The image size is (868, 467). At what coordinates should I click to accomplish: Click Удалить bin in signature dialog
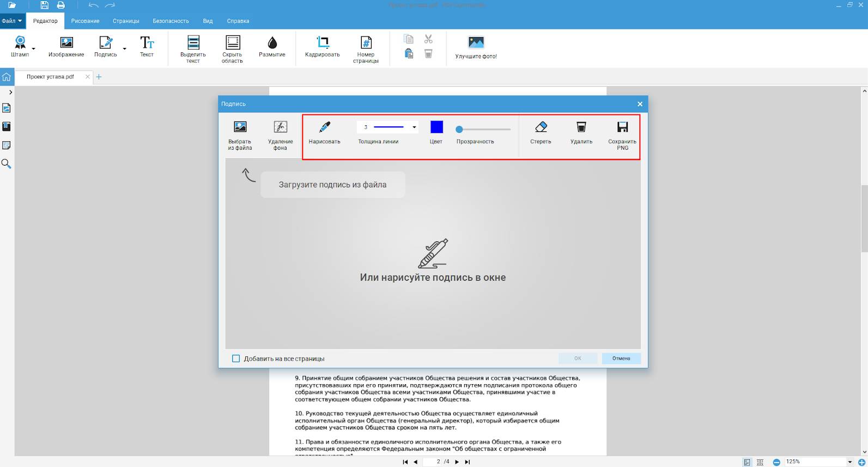point(581,133)
